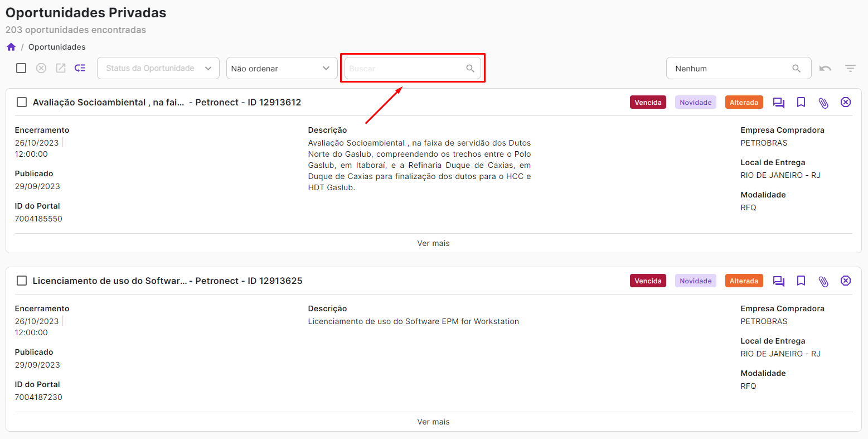Go to Oportunidades breadcrumb link
868x439 pixels.
(x=57, y=47)
